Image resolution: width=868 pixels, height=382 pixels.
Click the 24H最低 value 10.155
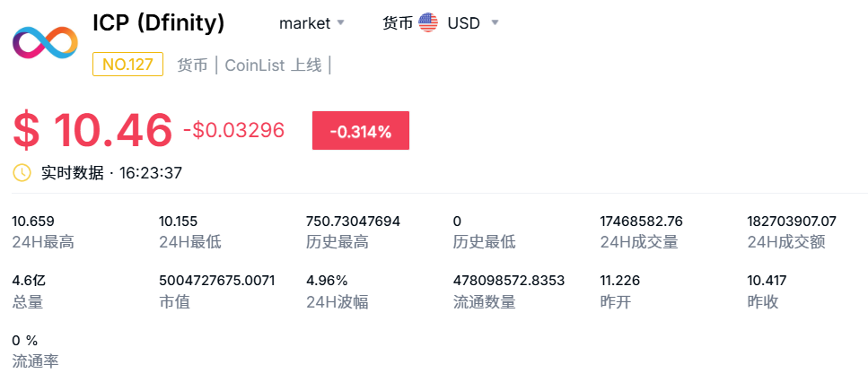179,221
